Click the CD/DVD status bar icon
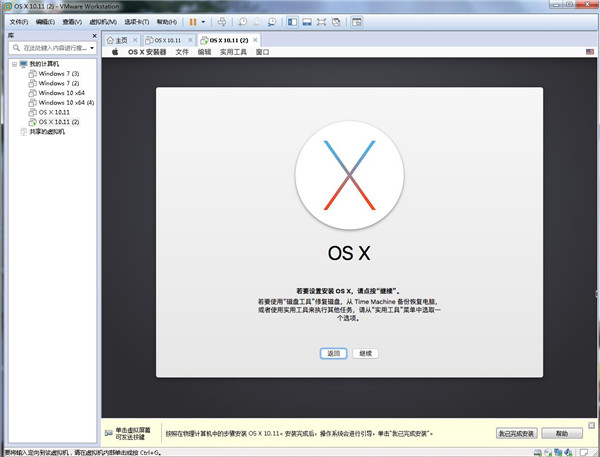This screenshot has height=457, width=600. tap(548, 453)
